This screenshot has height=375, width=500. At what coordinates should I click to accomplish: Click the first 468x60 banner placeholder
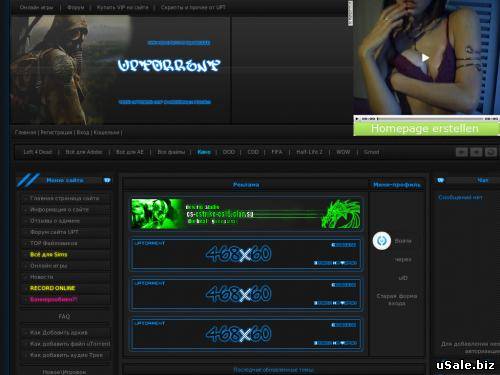coord(246,254)
